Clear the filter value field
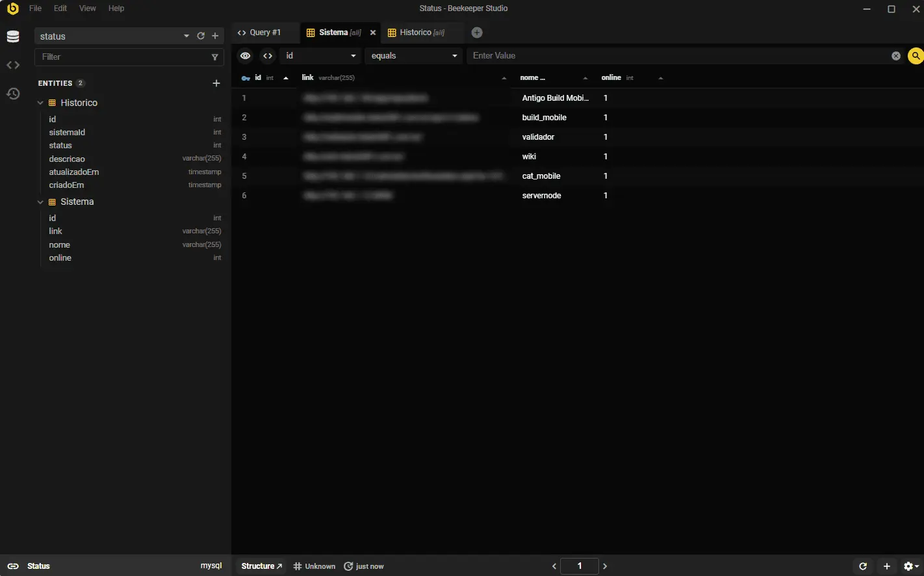Viewport: 924px width, 576px height. (896, 56)
